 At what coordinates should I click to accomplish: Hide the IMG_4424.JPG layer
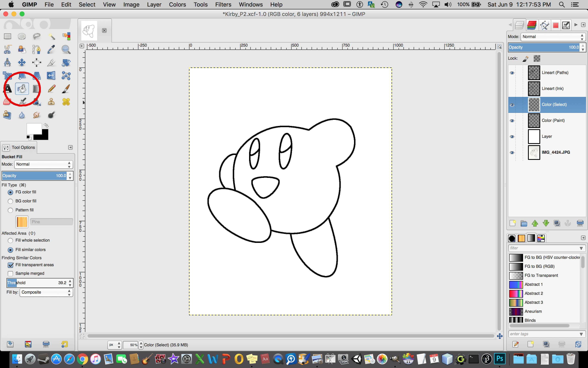[512, 153]
